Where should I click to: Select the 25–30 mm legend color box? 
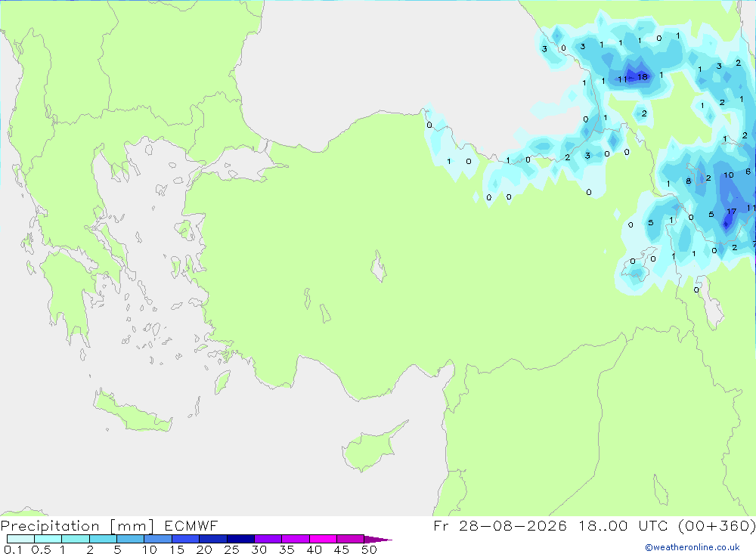[x=240, y=539]
